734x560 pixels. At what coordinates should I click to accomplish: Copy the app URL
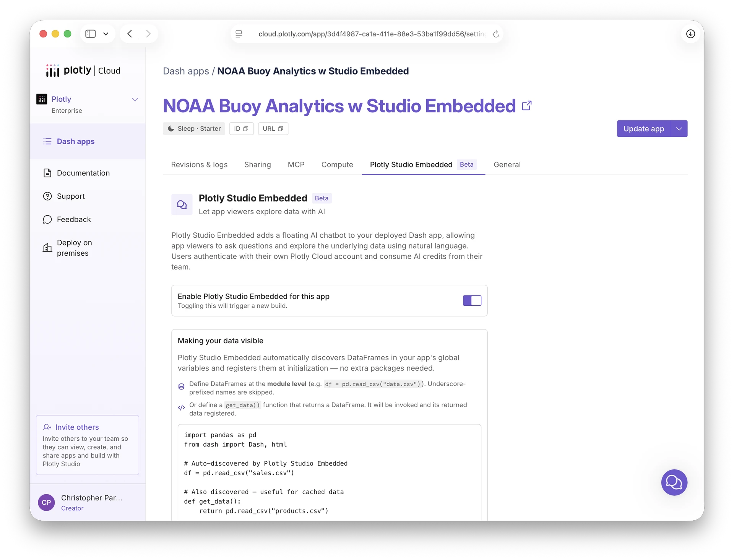point(273,129)
